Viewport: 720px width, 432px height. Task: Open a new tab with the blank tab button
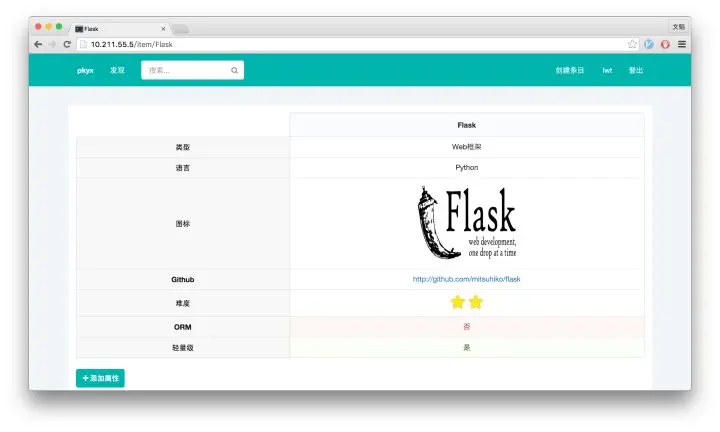180,29
